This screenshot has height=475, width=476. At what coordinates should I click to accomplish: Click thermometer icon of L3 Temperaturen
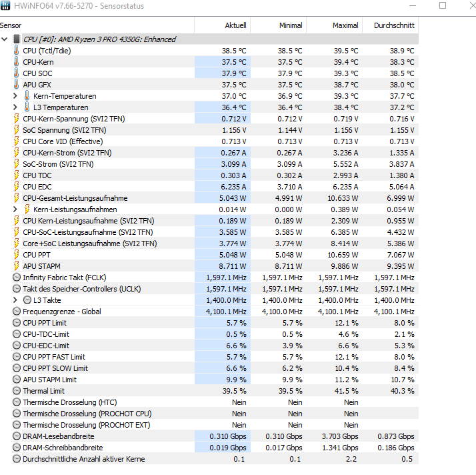click(27, 107)
